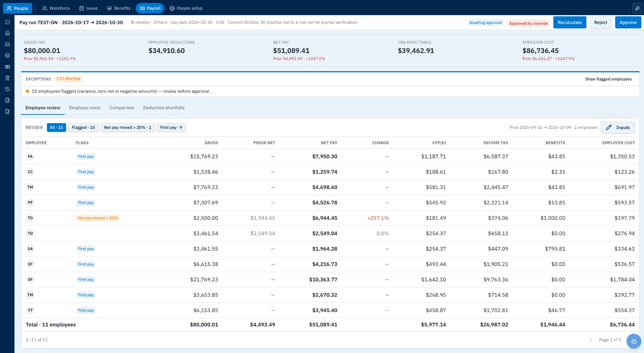644x353 pixels.
Task: Switch to Deduction shortfalls tab
Action: [164, 108]
